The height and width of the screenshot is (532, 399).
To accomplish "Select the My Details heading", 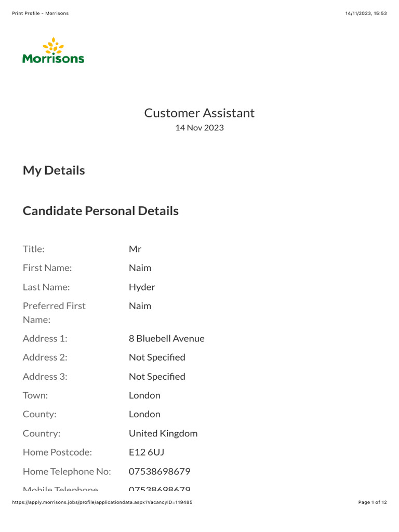I will pos(54,170).
